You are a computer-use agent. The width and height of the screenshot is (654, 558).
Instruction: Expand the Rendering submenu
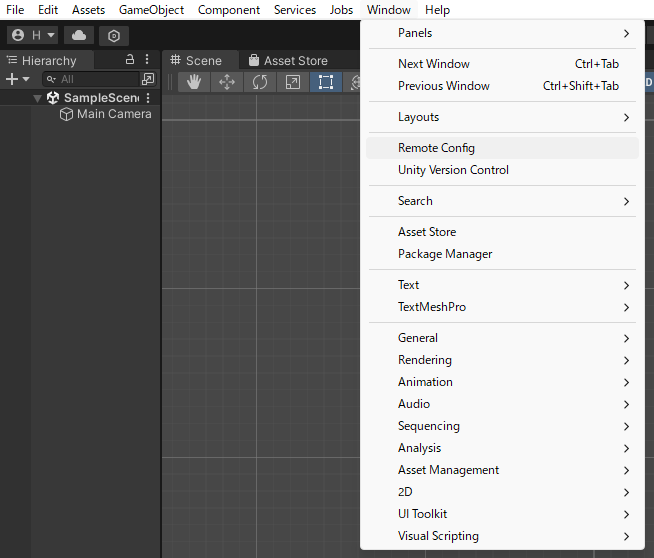tap(502, 360)
